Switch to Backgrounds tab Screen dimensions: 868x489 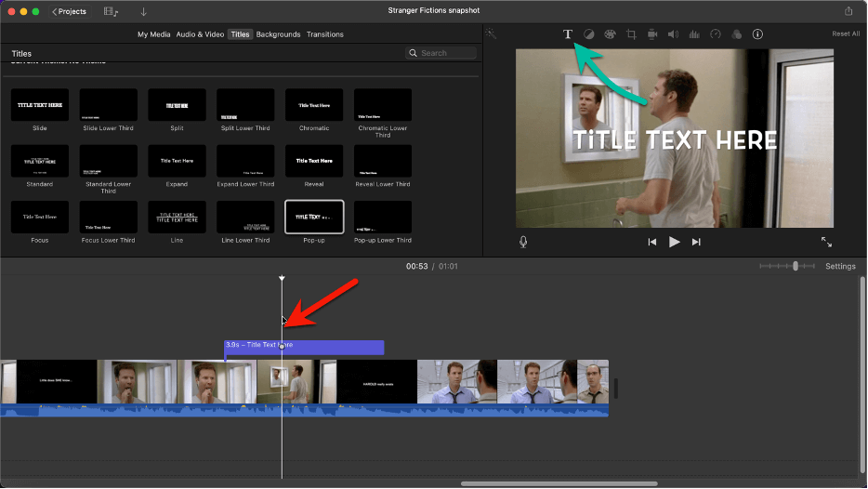tap(278, 34)
